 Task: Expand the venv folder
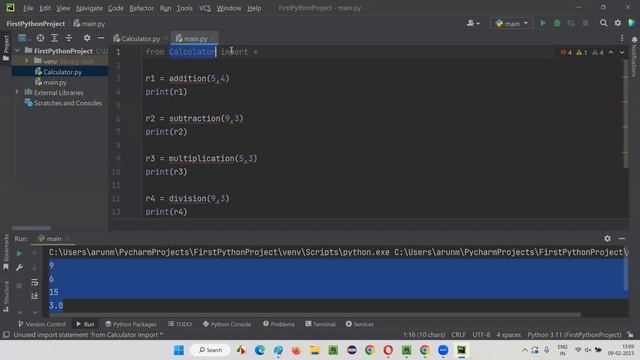27,61
